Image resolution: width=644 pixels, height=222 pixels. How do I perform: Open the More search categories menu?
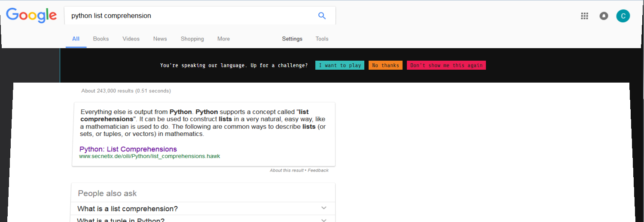[223, 39]
